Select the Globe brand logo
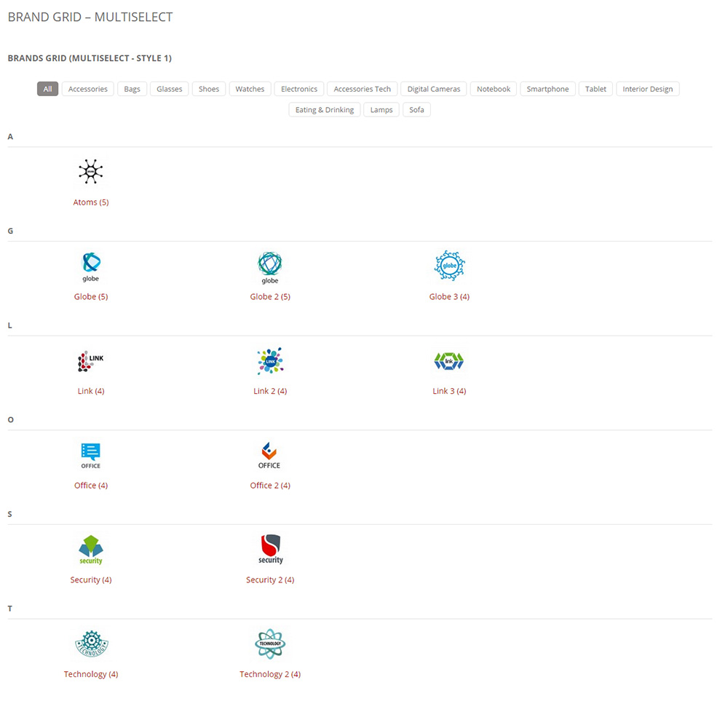Screen dimensions: 728x704 point(90,266)
